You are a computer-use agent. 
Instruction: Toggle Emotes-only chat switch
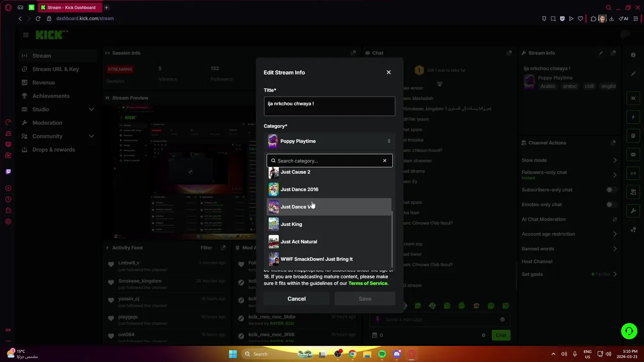[610, 205]
